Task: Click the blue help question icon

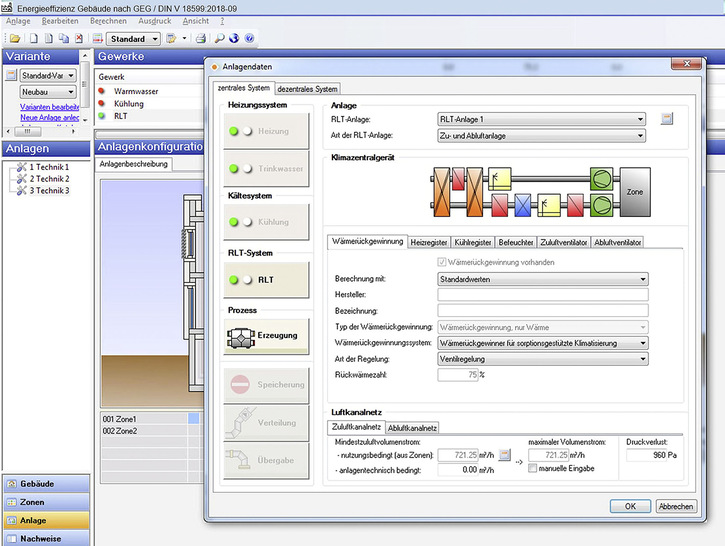Action: [249, 39]
